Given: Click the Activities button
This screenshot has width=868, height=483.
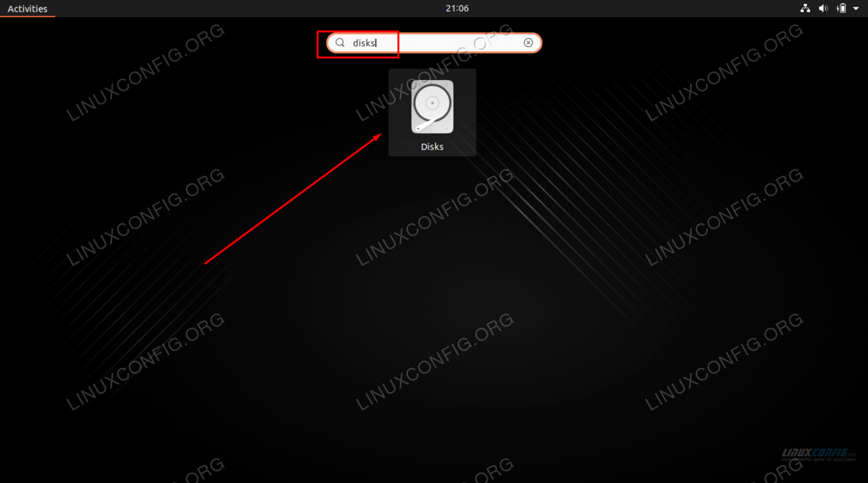Looking at the screenshot, I should click(x=27, y=9).
